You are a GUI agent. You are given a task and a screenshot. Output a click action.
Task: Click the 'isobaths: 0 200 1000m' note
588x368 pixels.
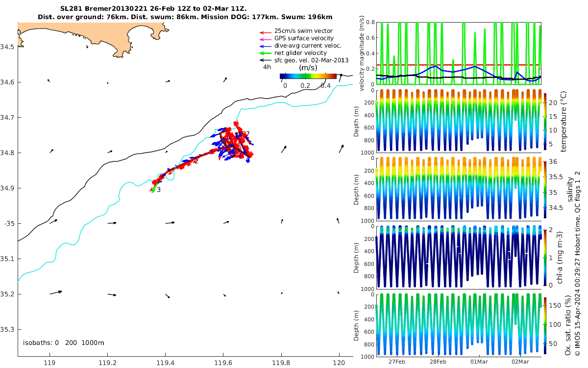(63, 343)
